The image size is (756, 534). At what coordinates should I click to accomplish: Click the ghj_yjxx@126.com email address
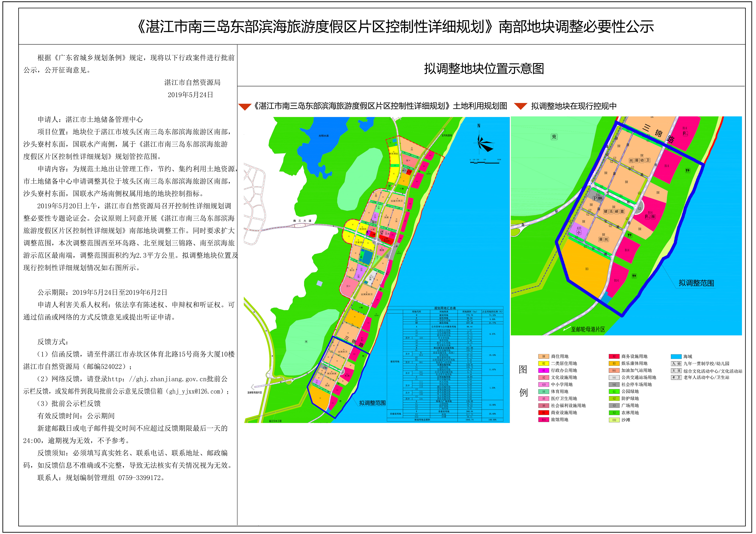point(197,391)
